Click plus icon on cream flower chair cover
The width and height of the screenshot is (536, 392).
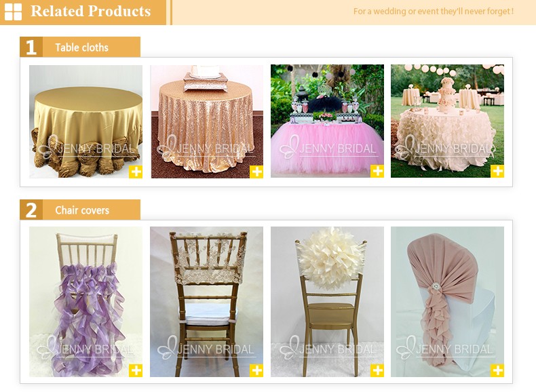(377, 370)
